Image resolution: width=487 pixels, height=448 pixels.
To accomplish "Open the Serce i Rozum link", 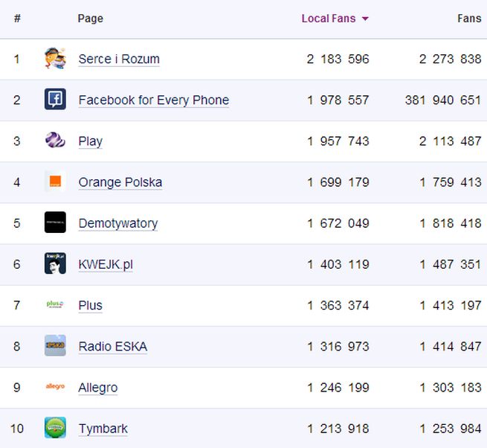I will pos(119,60).
